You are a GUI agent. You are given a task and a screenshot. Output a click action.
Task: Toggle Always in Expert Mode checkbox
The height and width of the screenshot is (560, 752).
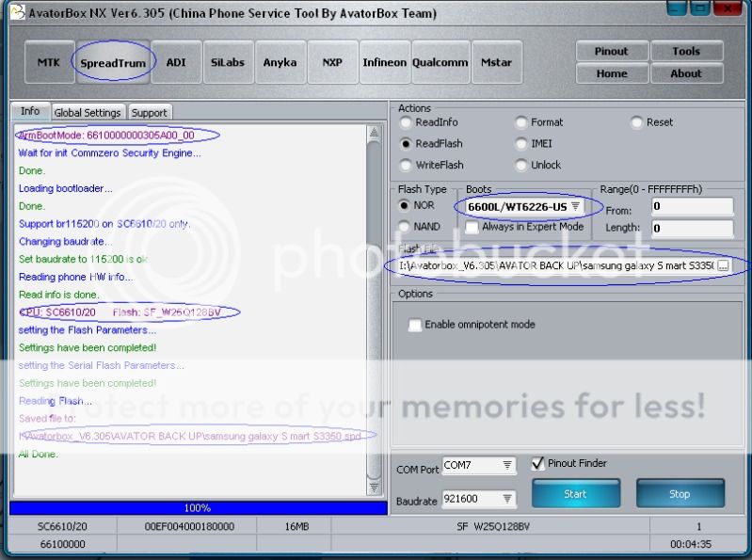click(472, 227)
